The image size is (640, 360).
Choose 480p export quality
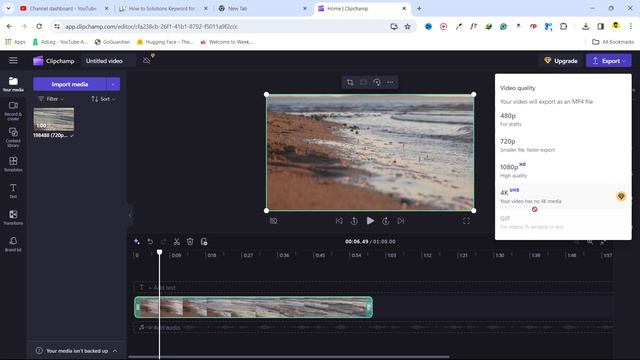coord(563,119)
